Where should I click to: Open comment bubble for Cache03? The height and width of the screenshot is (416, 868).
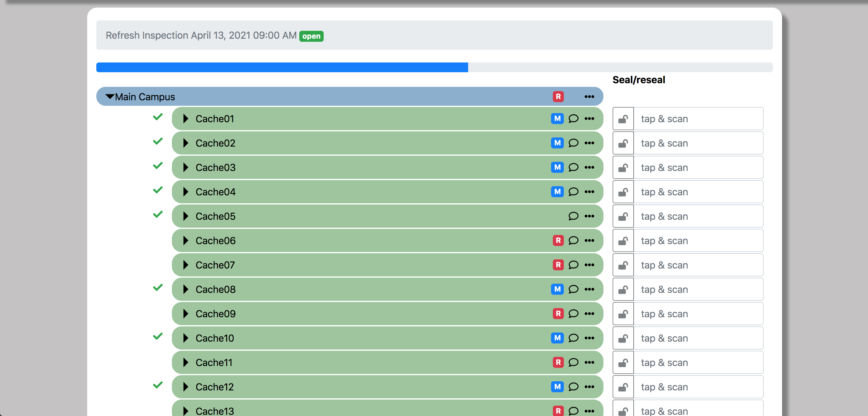click(x=573, y=167)
